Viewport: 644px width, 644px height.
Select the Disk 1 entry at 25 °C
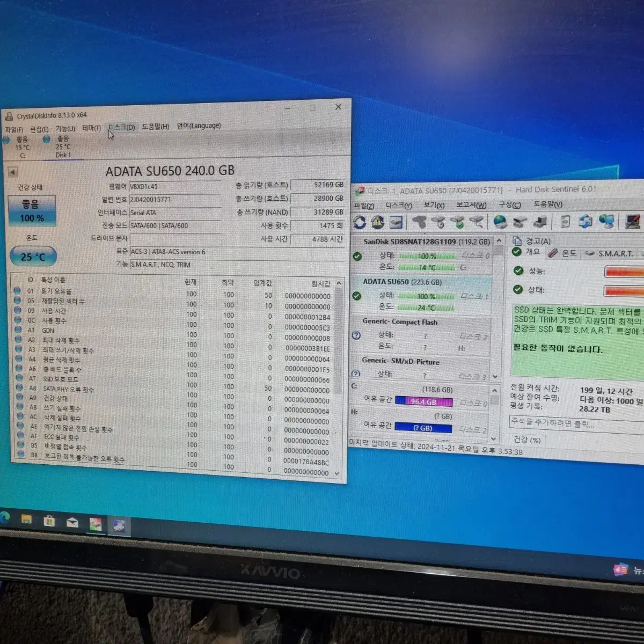[63, 147]
